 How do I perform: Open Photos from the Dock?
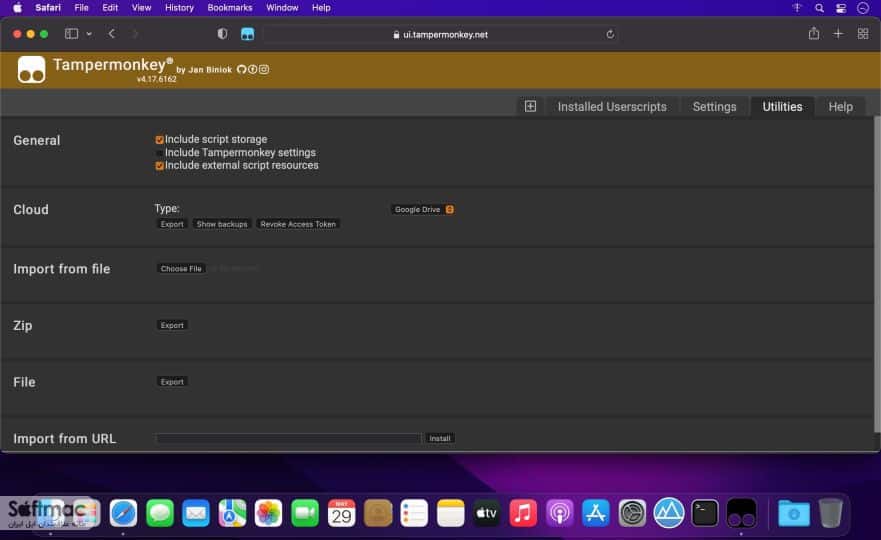point(269,512)
